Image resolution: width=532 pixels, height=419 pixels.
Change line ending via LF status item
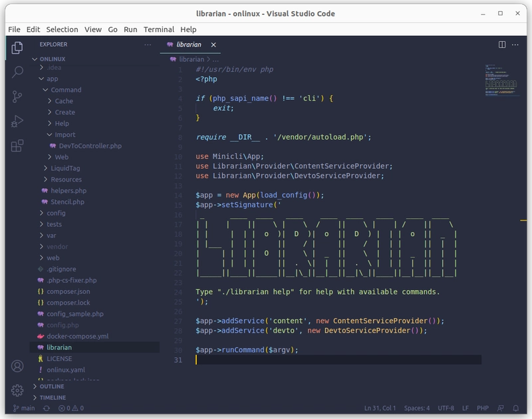tap(465, 408)
